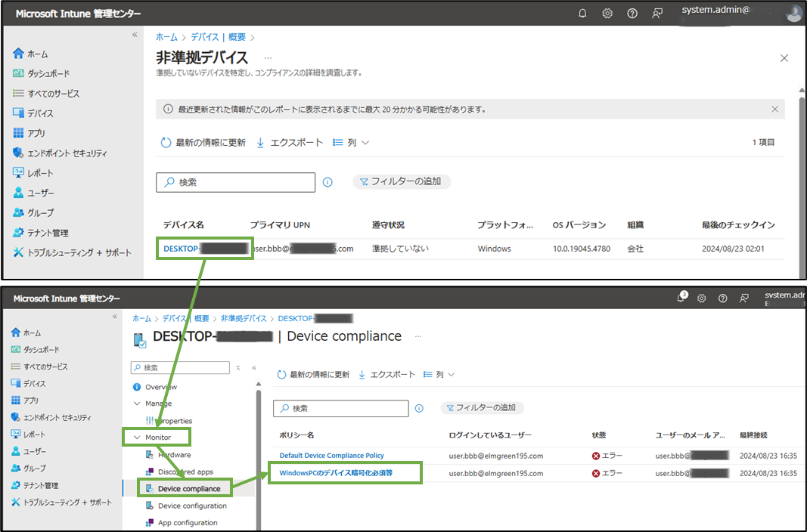Open トラブルシューティング + サポート in top window

[72, 252]
